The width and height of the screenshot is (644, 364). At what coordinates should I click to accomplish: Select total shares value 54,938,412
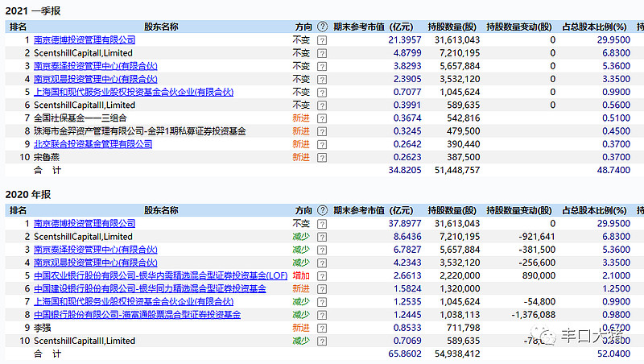[457, 354]
